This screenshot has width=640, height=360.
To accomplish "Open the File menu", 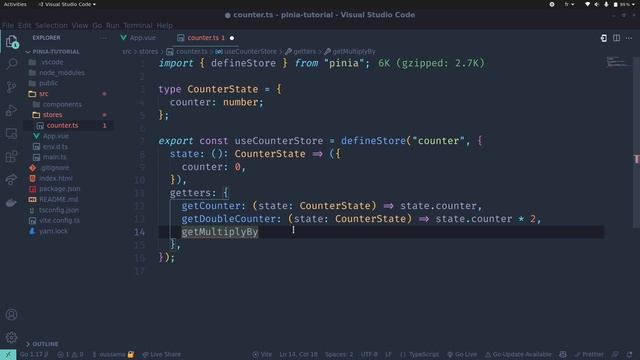I will coord(8,25).
